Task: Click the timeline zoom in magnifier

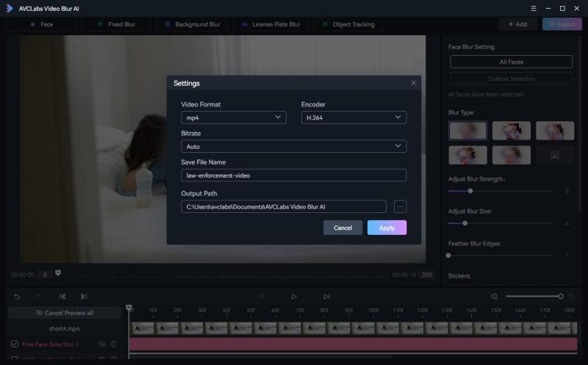Action: coord(572,297)
